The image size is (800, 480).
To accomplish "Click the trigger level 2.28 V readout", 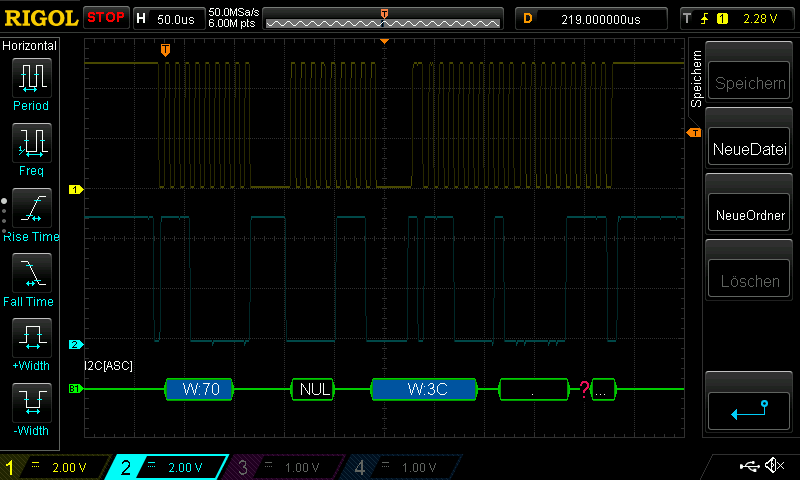I will pyautogui.click(x=760, y=19).
